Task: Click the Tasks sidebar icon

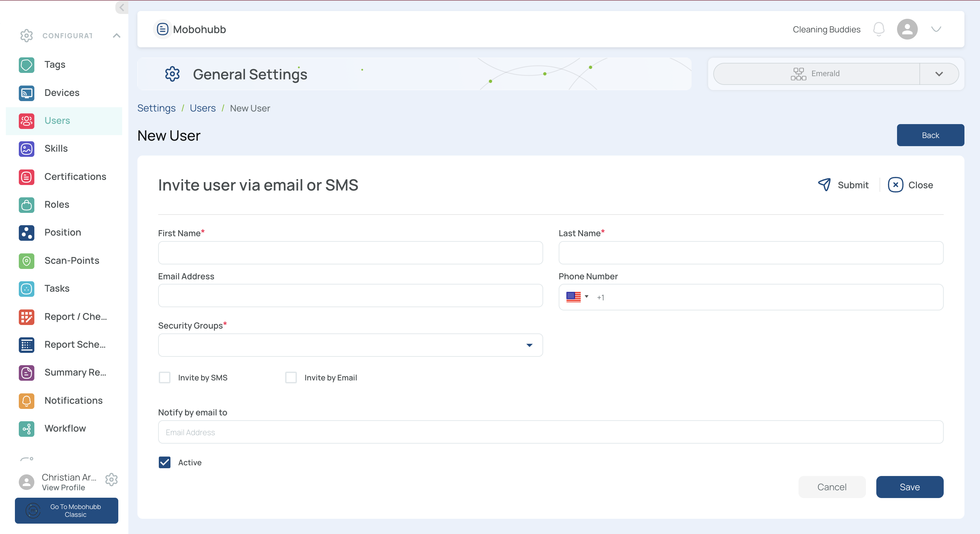Action: pos(26,289)
